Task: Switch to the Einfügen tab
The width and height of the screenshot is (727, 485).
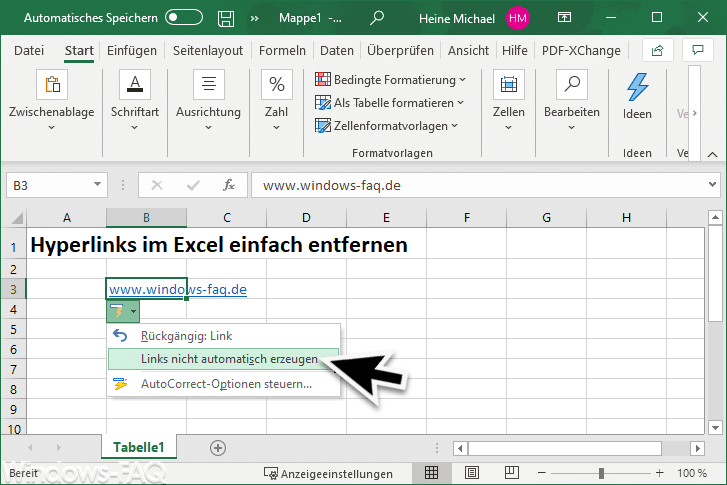Action: (132, 51)
